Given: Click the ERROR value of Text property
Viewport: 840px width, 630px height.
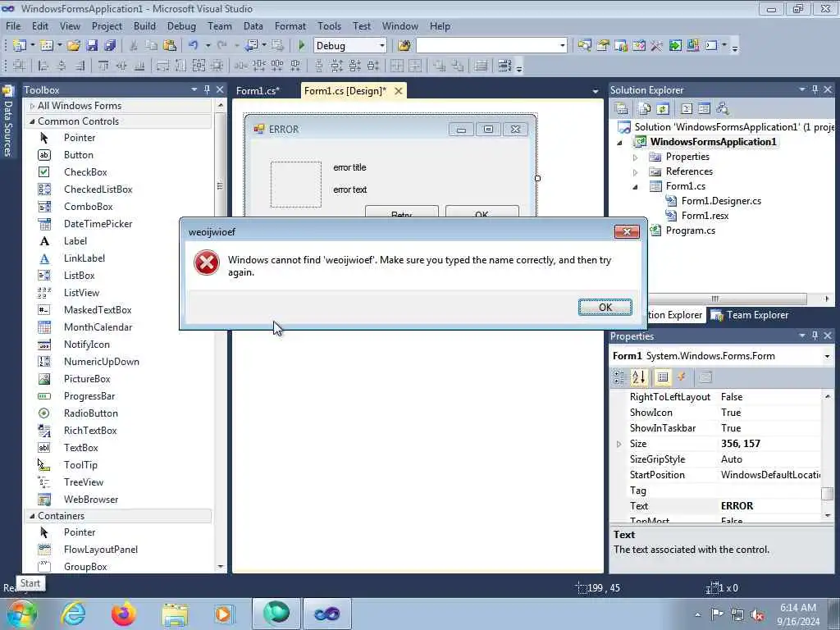Looking at the screenshot, I should 737,505.
